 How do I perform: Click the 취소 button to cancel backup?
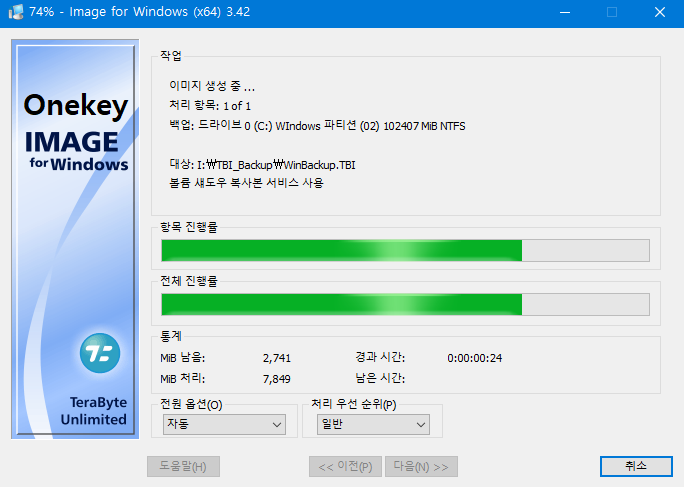(x=636, y=466)
